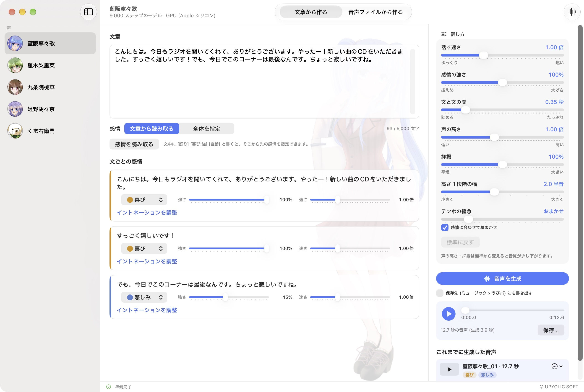Open 喜び dropdown for すっごく嬉しいです！
The width and height of the screenshot is (584, 392).
point(144,248)
